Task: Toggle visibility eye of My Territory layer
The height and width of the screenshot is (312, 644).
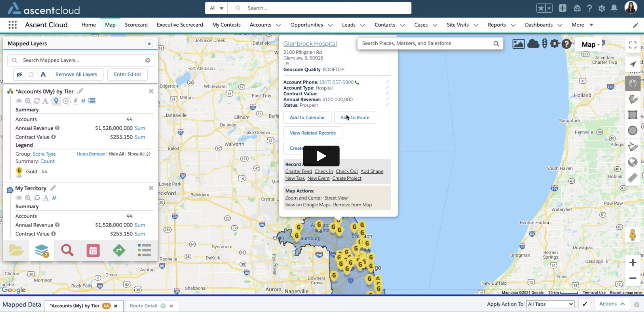Action: coord(19,198)
